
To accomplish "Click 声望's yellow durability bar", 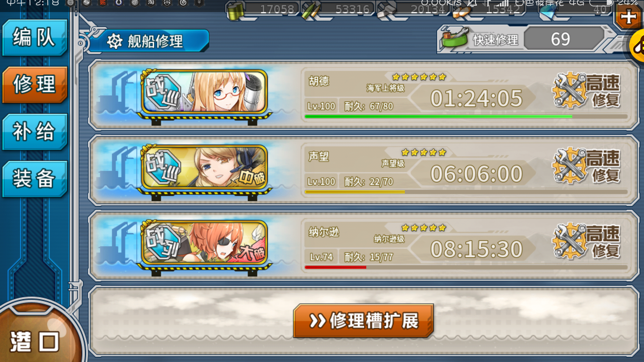I will 355,192.
